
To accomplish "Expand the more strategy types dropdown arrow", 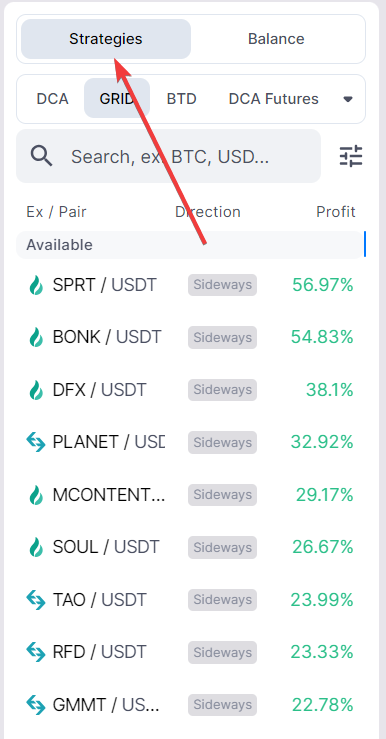I will click(x=348, y=99).
